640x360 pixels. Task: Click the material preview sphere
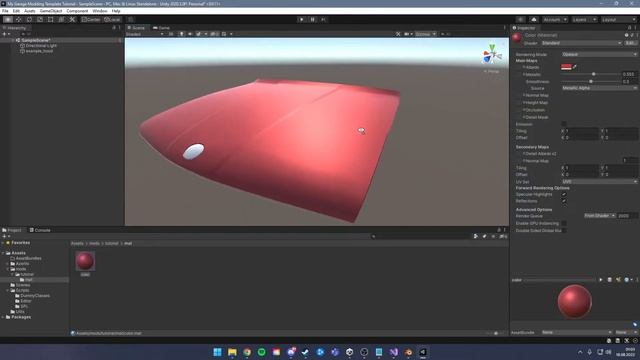(x=574, y=302)
